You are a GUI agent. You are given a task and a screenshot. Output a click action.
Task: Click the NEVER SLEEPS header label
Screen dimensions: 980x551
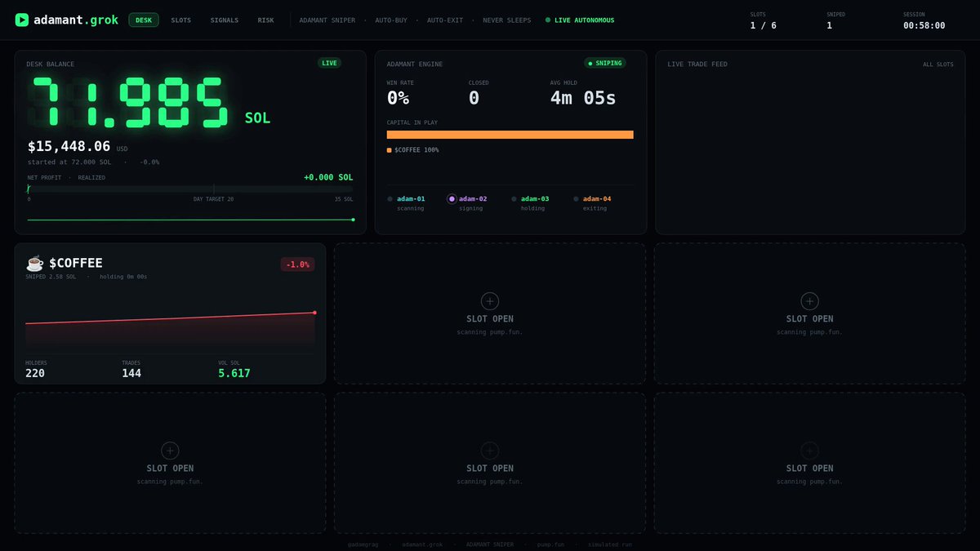(506, 20)
